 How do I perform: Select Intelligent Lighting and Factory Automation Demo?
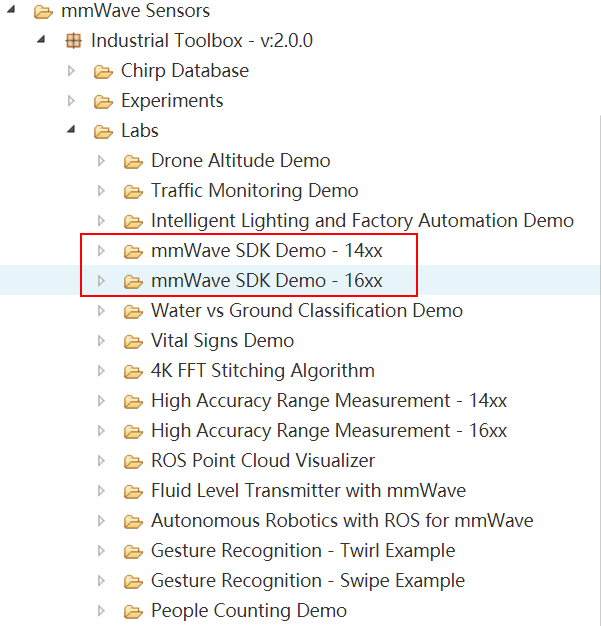point(363,221)
